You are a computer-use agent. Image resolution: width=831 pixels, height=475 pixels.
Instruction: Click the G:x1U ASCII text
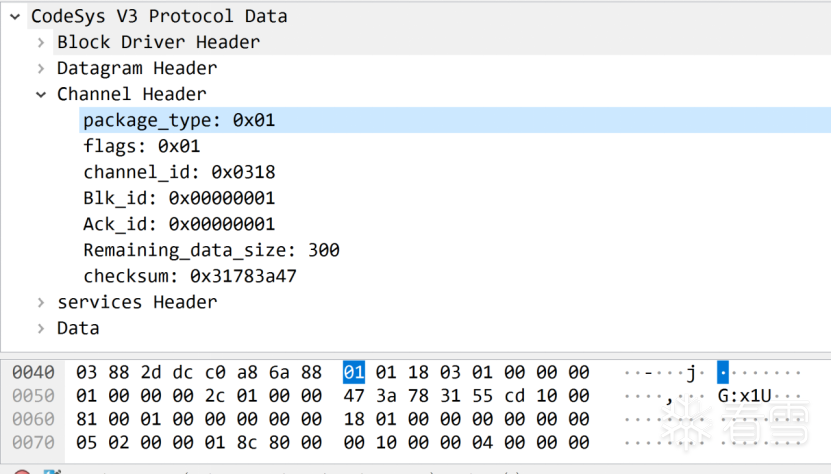[x=746, y=396]
